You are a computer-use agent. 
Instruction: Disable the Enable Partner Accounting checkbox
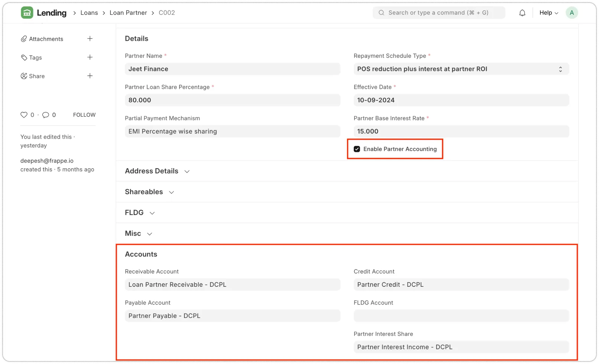[357, 149]
